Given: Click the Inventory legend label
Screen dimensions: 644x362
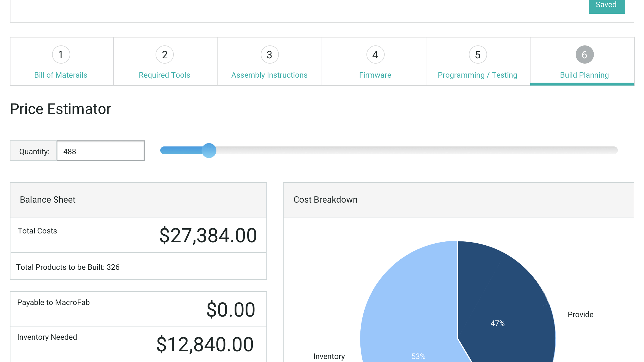Looking at the screenshot, I should 329,356.
